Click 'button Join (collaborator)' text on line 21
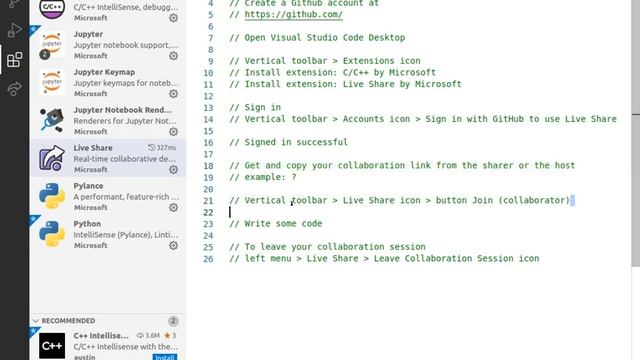640x360 pixels. 503,200
